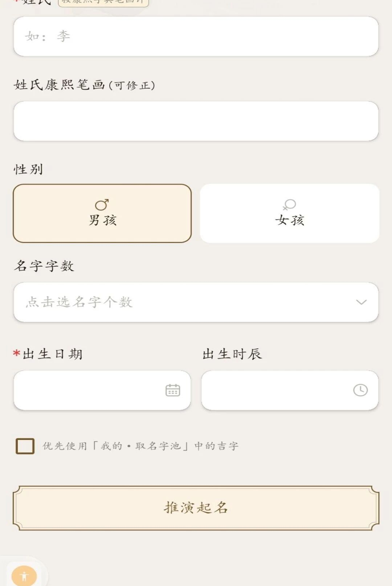Click the 名字字数 section label
392x586 pixels.
pos(44,266)
